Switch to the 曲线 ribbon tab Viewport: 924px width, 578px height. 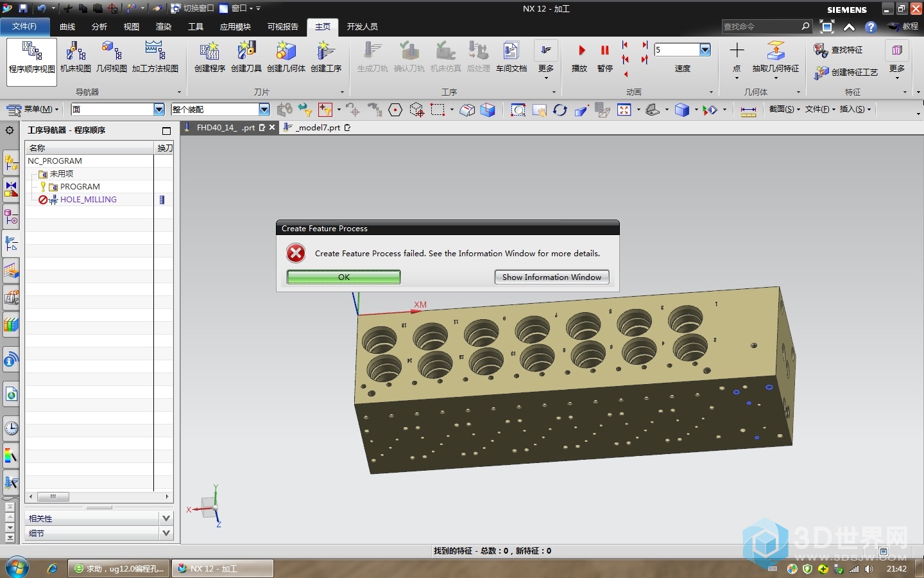pos(67,26)
